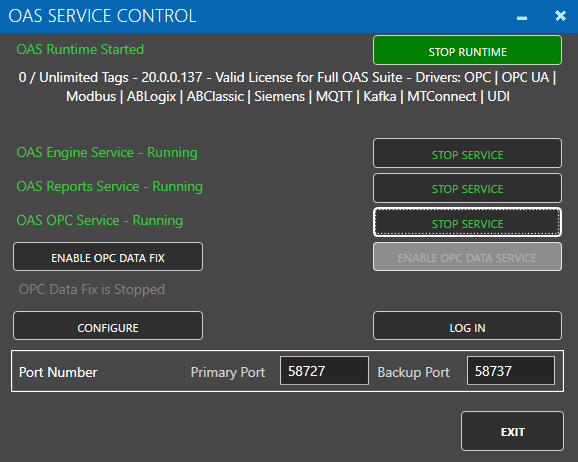This screenshot has width=578, height=462.
Task: Open the Configure dialog
Action: [x=108, y=326]
